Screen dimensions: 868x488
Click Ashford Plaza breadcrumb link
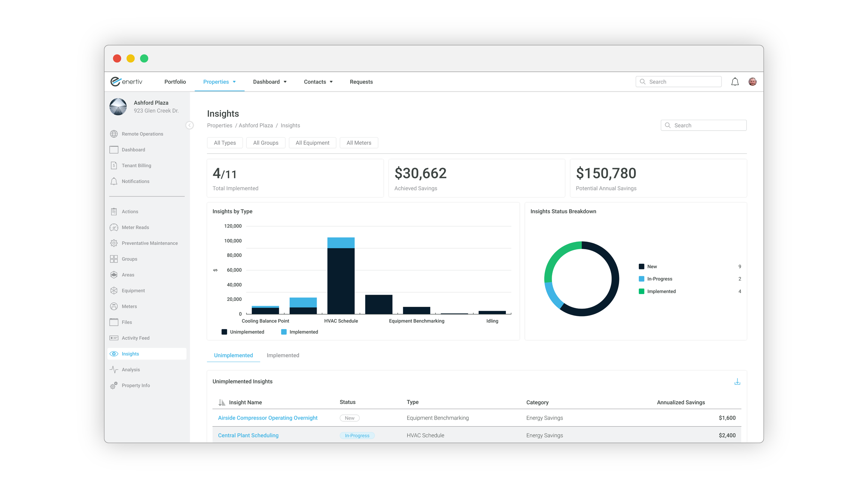[256, 126]
